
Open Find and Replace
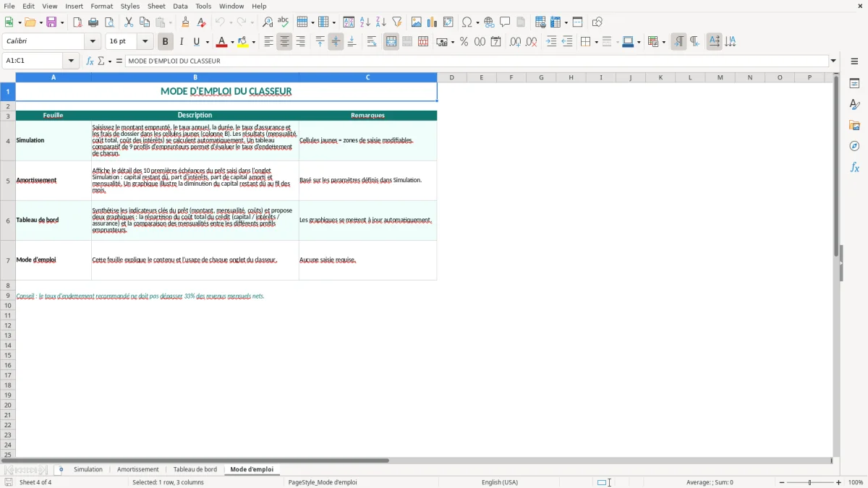(x=268, y=22)
